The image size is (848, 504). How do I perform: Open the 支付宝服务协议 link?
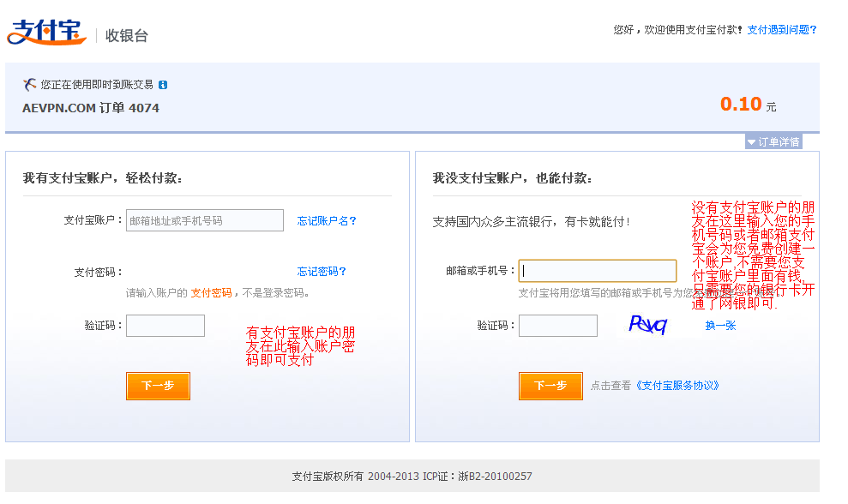click(x=676, y=386)
